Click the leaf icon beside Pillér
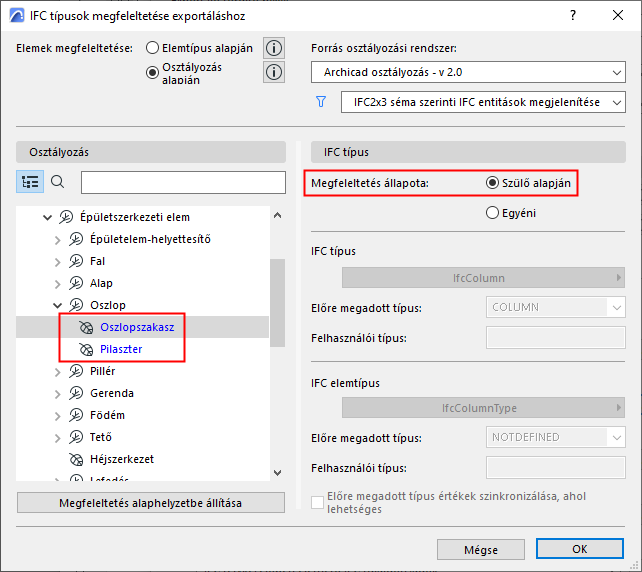Viewport: 642px width, 572px height. coord(76,371)
